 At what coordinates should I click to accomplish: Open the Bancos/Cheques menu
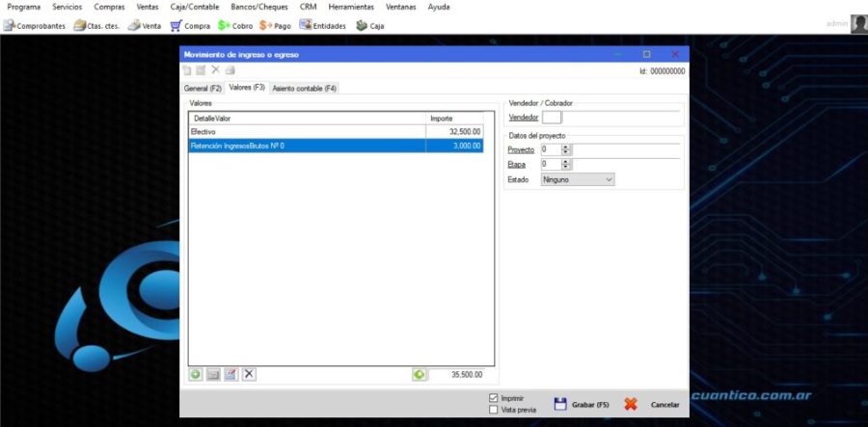(x=259, y=7)
